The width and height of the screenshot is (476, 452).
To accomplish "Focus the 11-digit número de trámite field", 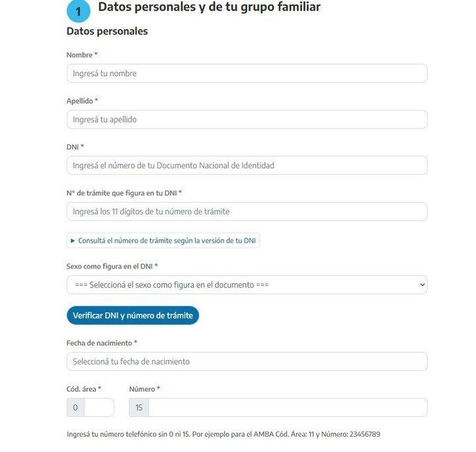I will (247, 212).
